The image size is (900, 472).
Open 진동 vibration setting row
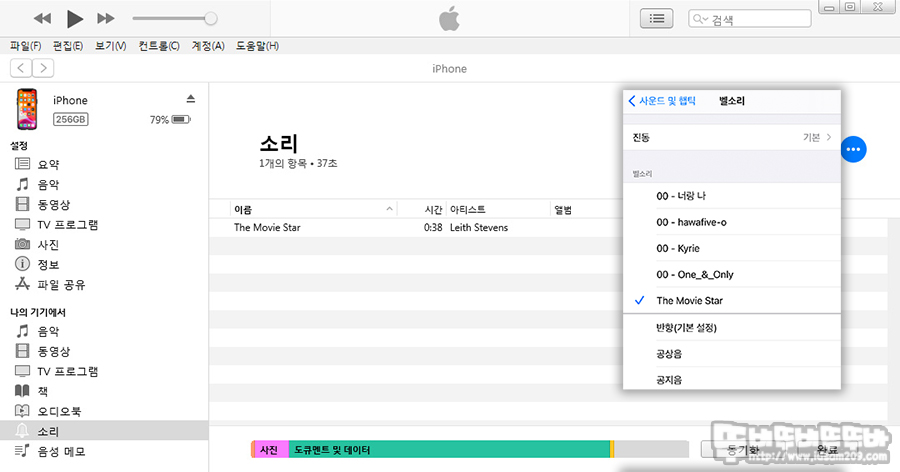[x=732, y=137]
